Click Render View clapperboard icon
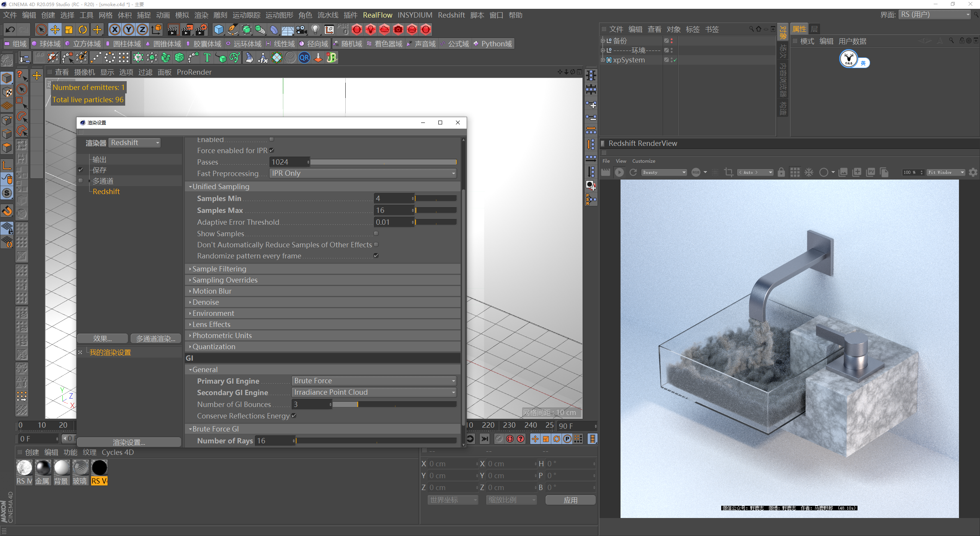 click(173, 29)
